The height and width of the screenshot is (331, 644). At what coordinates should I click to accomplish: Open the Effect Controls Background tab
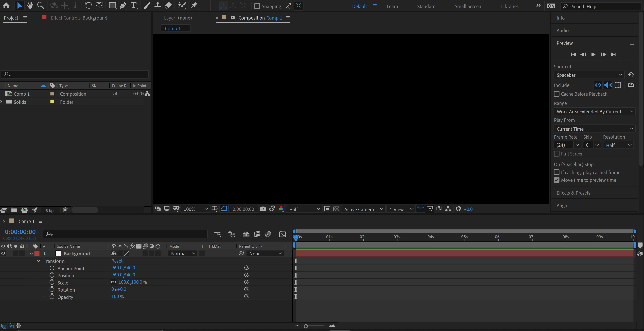coord(79,18)
